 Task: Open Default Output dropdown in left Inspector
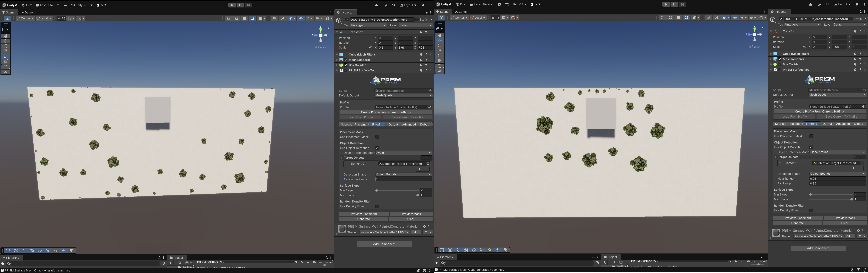point(403,96)
